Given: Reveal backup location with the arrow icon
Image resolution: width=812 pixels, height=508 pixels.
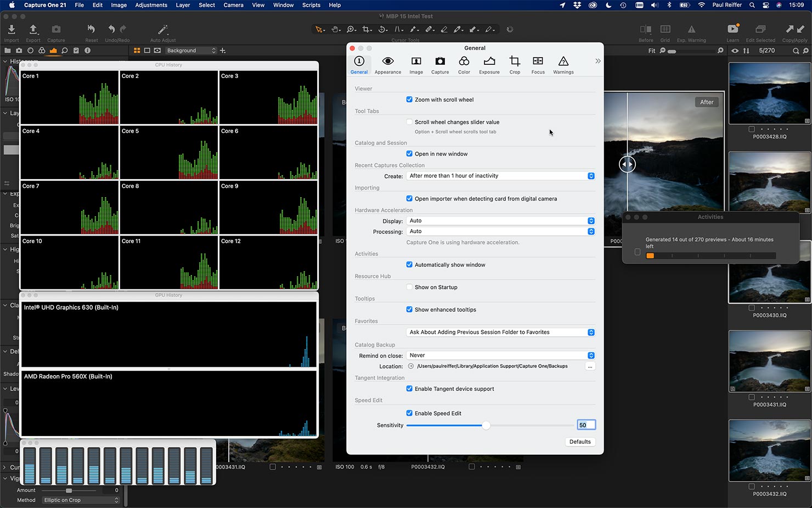Looking at the screenshot, I should click(411, 366).
